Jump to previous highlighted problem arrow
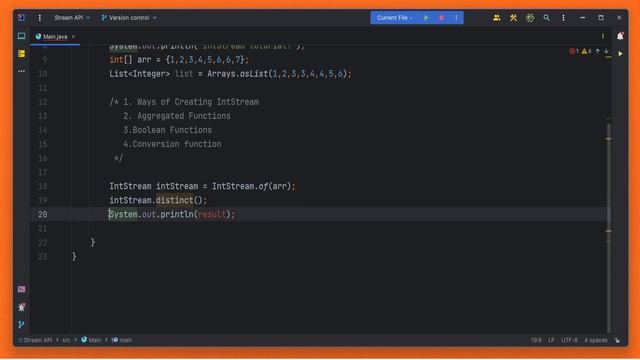 click(598, 51)
